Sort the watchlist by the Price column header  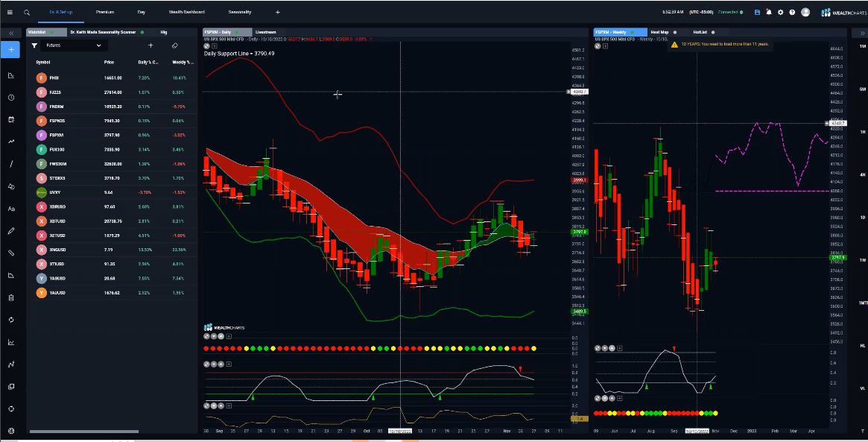pyautogui.click(x=109, y=62)
